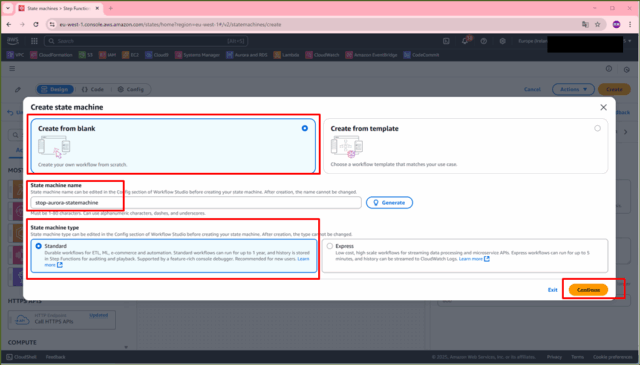Image resolution: width=640 pixels, height=365 pixels.
Task: Open the S3 favorite shortcut
Action: [86, 55]
